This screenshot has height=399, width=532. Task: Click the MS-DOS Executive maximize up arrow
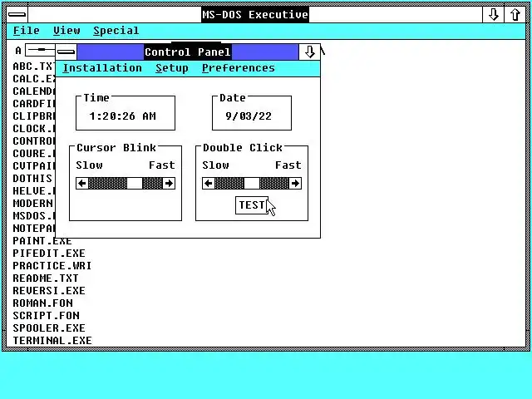click(515, 15)
